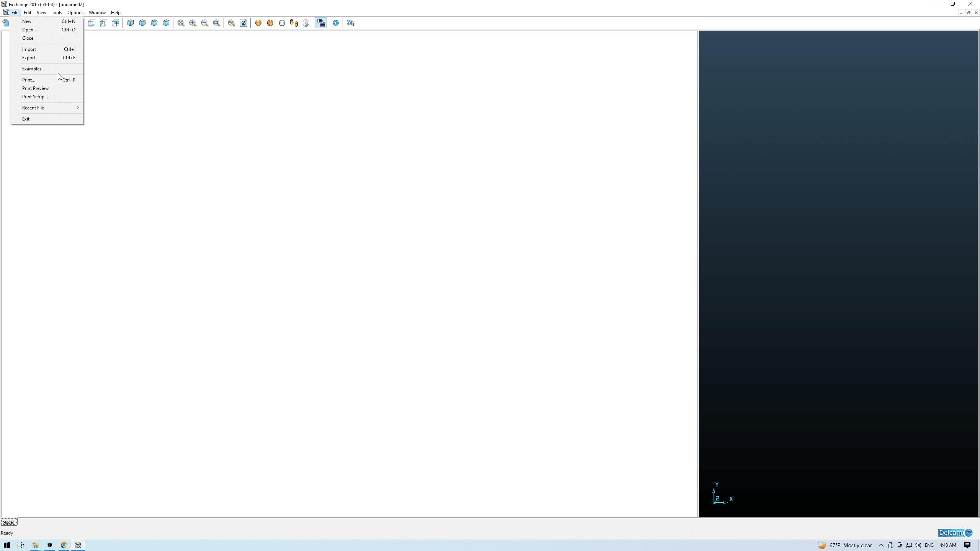
Task: Choose Import from the File menu
Action: click(29, 49)
